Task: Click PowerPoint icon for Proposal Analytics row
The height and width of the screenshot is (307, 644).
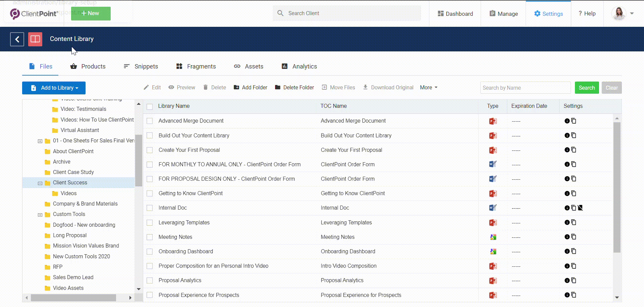Action: pyautogui.click(x=493, y=280)
